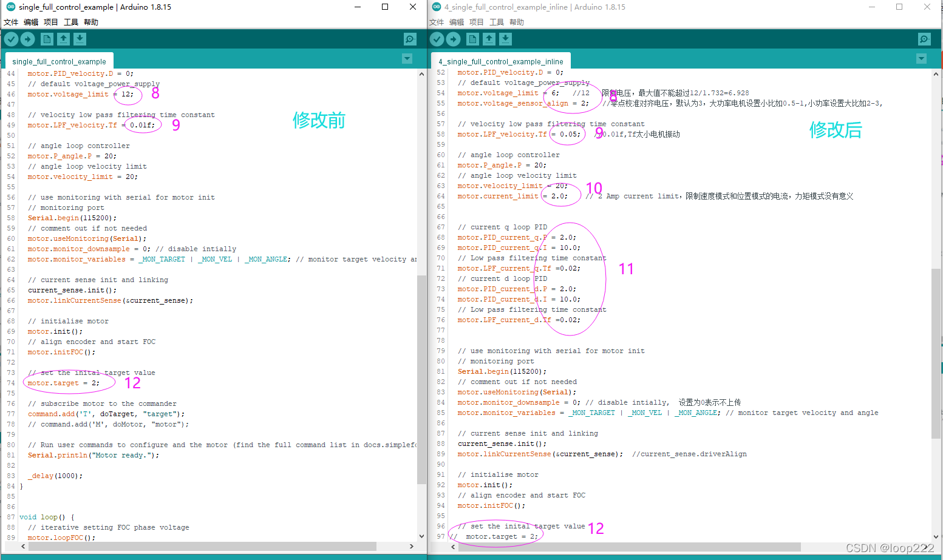Save sketch icon in right Arduino window
Viewport: 943px width, 560px height.
tap(505, 39)
